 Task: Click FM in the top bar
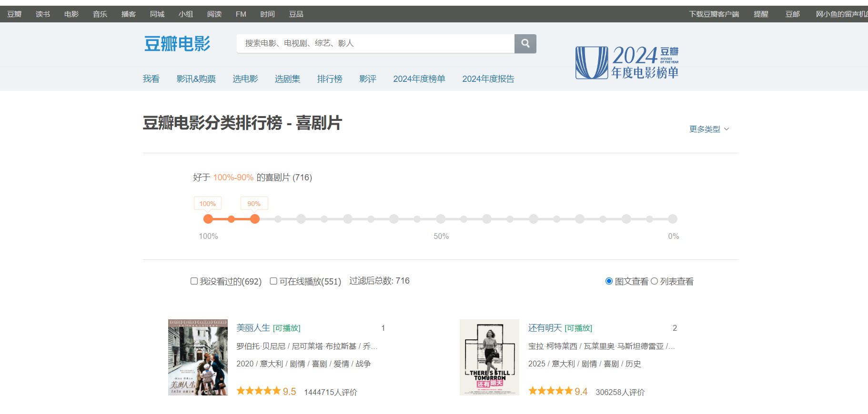(x=241, y=14)
